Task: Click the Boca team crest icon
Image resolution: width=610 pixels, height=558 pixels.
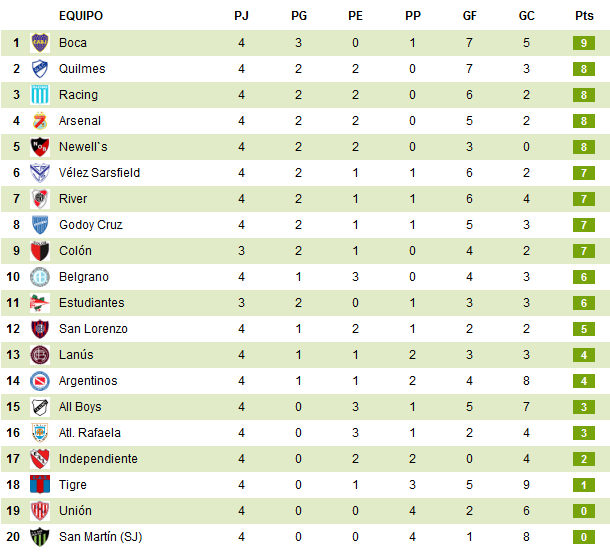Action: (40, 43)
